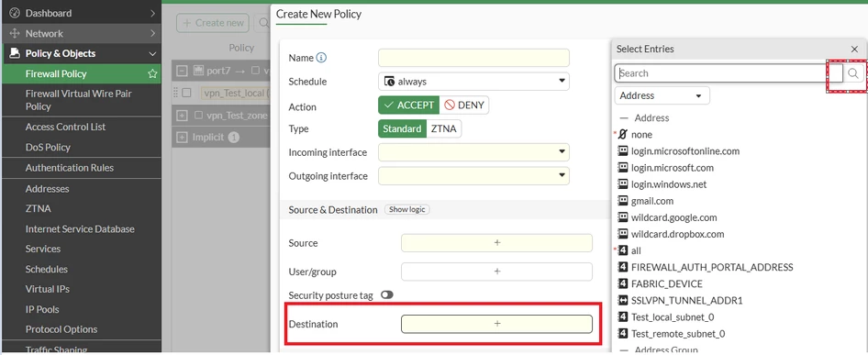The image size is (868, 355).
Task: Select the DENY action
Action: (x=464, y=105)
